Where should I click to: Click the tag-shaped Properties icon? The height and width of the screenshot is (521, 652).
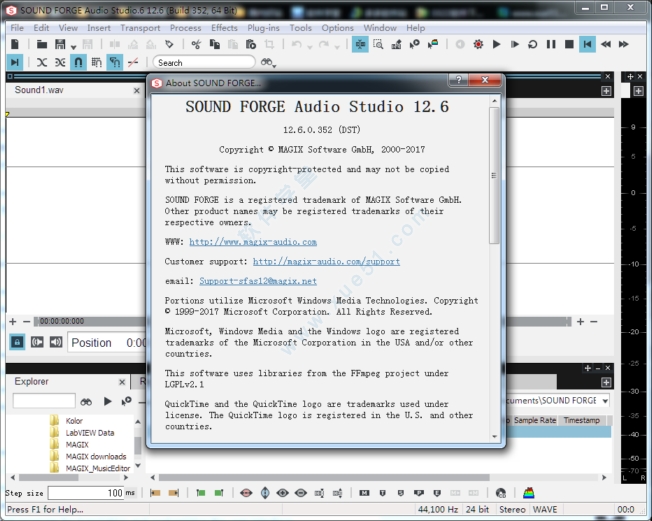pyautogui.click(x=169, y=44)
